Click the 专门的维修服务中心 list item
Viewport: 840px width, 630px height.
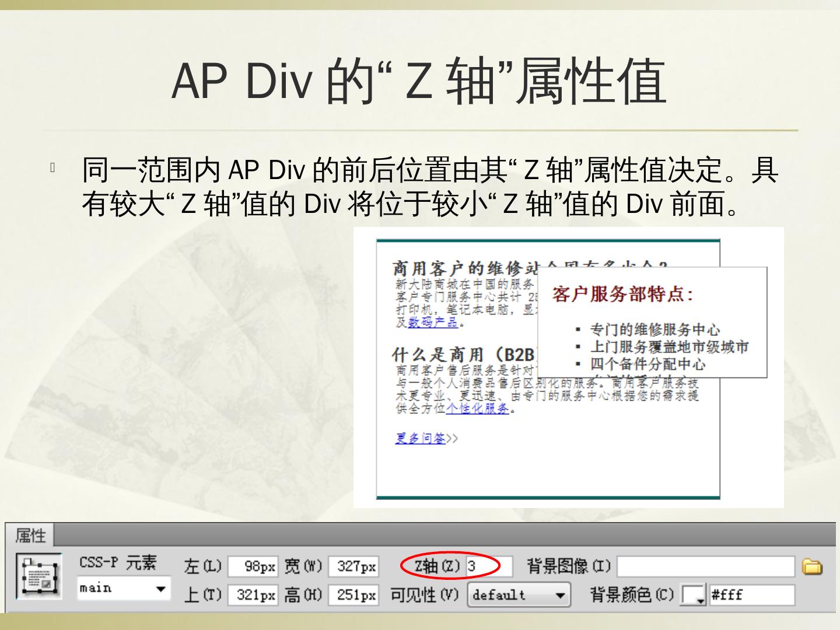654,330
